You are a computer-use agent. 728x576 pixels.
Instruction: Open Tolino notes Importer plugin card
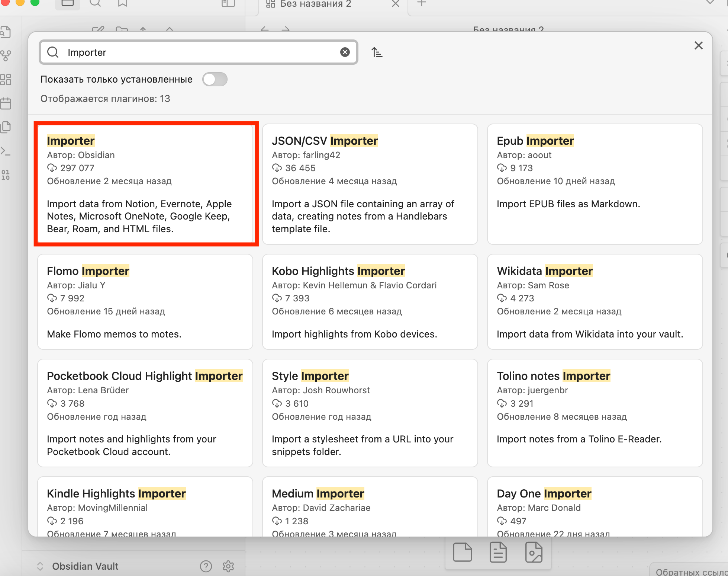pyautogui.click(x=595, y=413)
